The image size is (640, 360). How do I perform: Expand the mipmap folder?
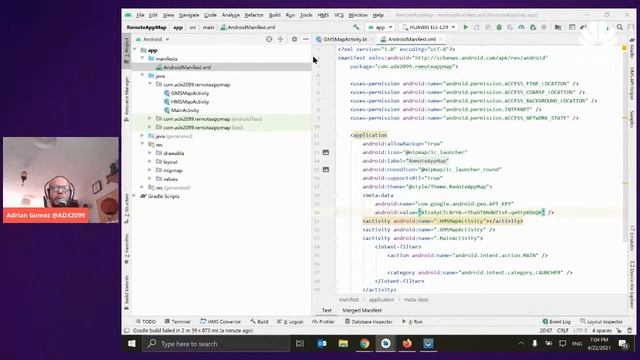click(150, 170)
